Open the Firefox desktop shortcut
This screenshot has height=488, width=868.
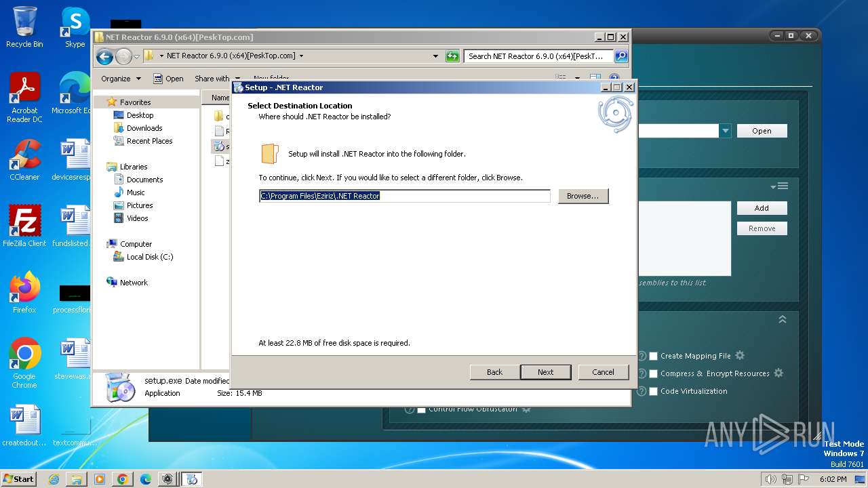[x=24, y=292]
